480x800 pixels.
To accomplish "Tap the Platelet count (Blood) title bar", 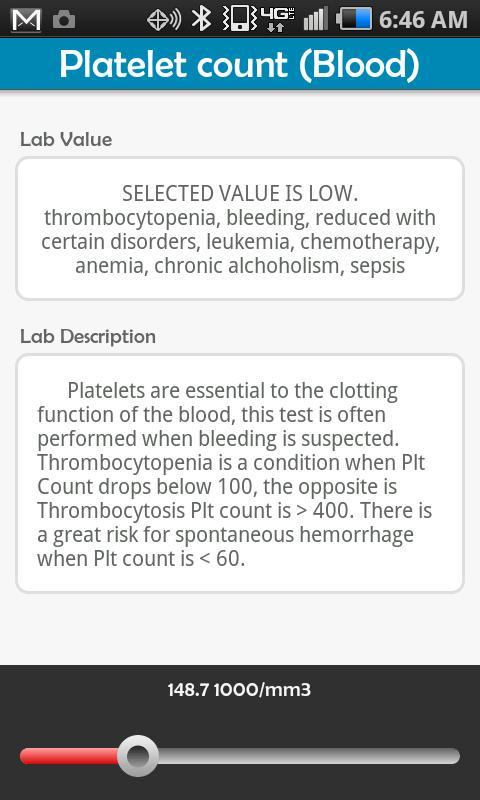I will tap(240, 64).
